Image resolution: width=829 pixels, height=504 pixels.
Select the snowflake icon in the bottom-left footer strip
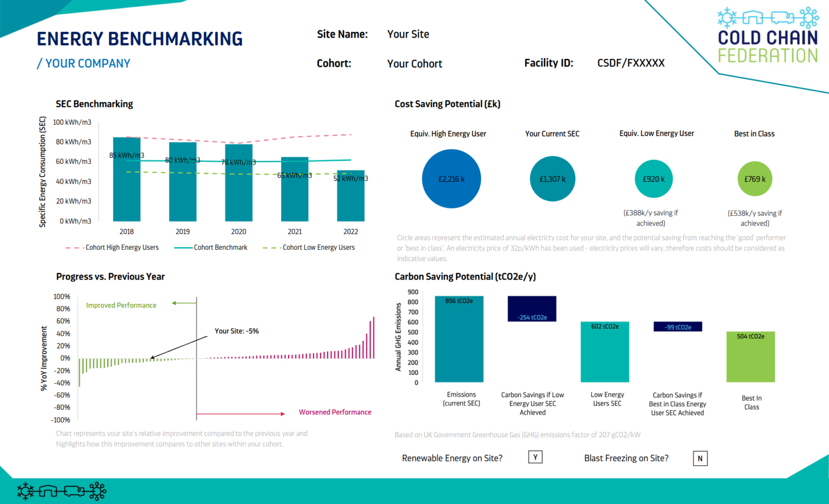pyautogui.click(x=25, y=491)
